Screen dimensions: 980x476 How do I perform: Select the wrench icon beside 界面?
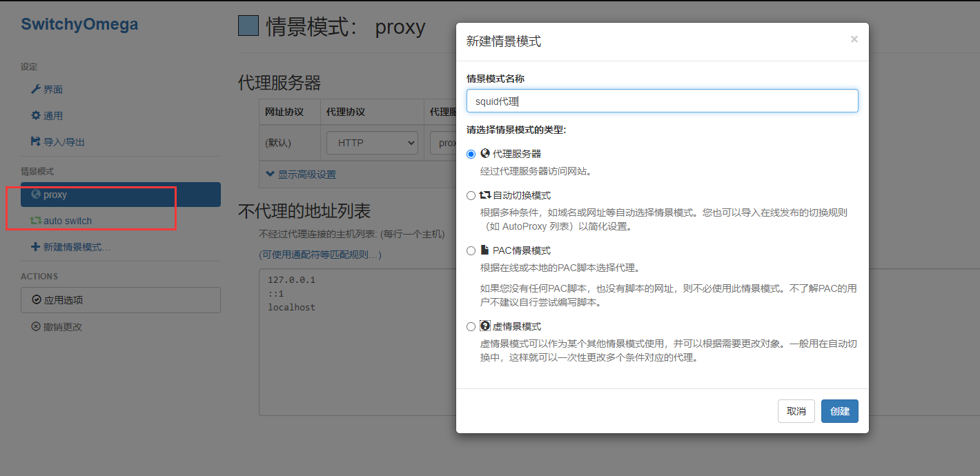[36, 89]
